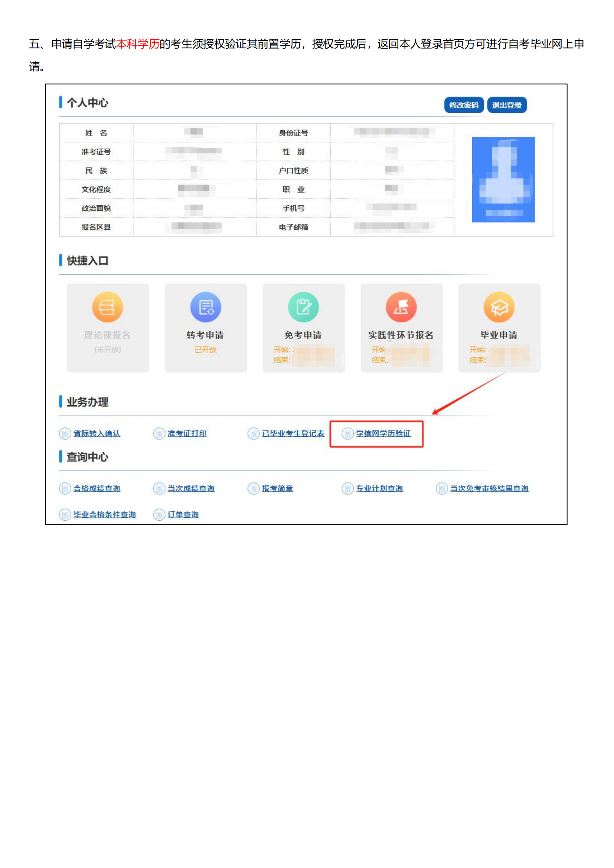Screen dimensions: 614x868
Task: Select the 免考申请 card label
Action: click(303, 335)
